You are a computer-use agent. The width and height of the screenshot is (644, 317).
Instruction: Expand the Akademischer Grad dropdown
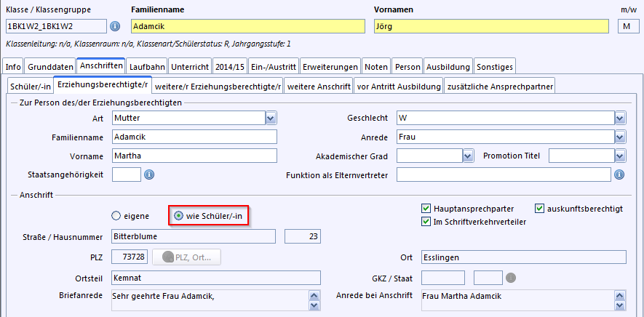click(468, 156)
